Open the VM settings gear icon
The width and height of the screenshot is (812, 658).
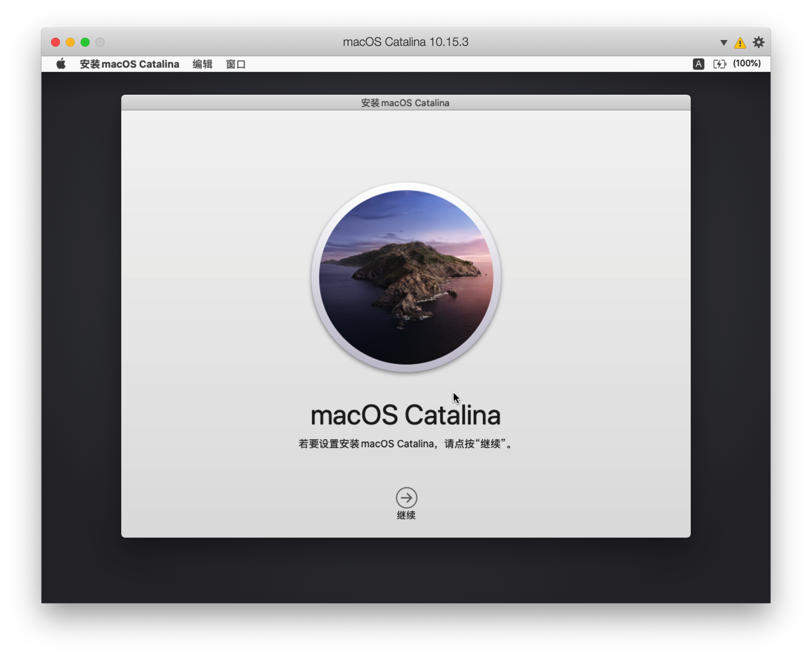(758, 42)
